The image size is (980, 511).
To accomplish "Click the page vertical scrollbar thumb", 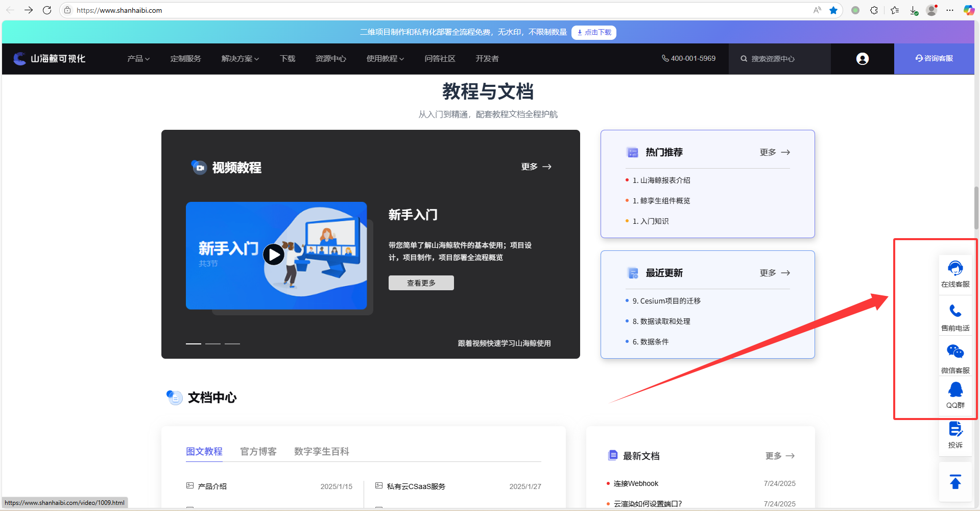I will 976,208.
